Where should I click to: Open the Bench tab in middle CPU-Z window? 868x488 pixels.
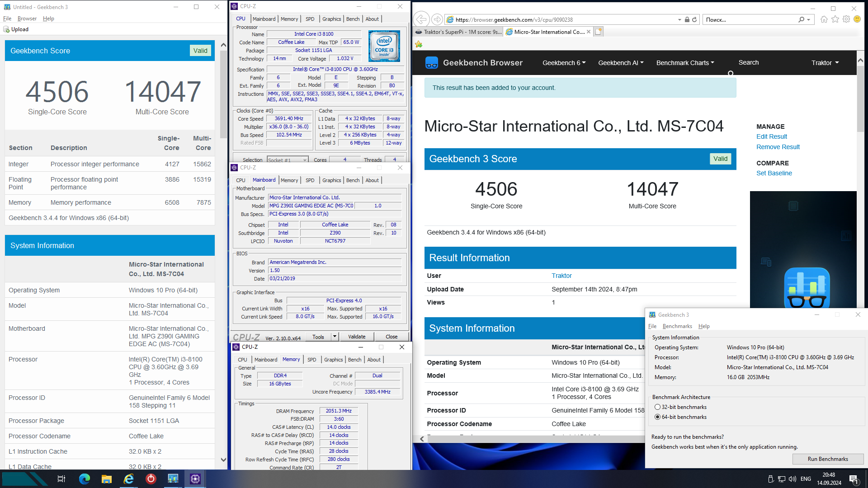pyautogui.click(x=353, y=180)
